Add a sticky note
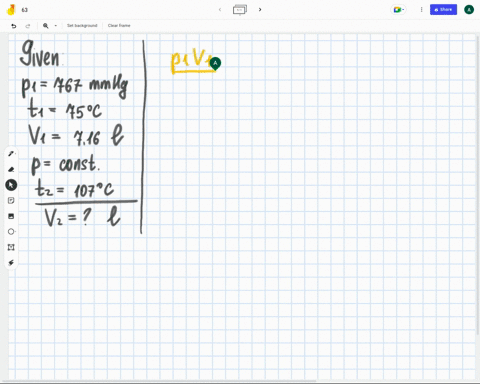Viewport: 480px width, 384px height. (x=11, y=200)
